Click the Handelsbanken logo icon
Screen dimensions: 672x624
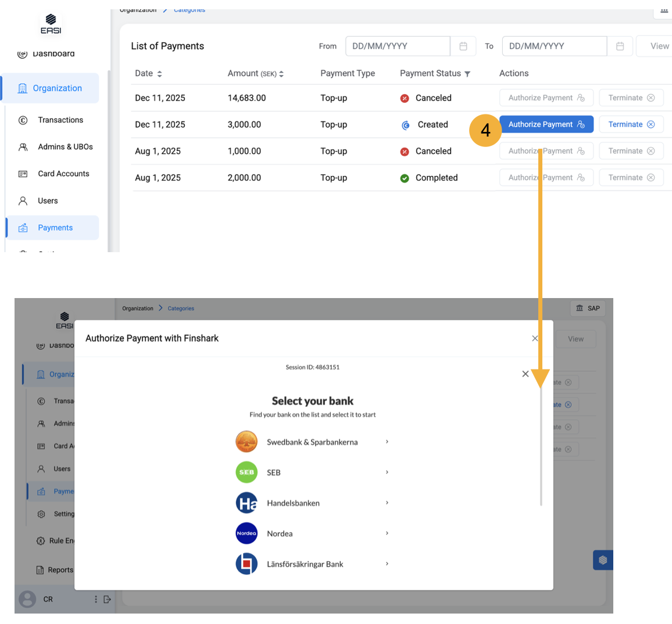[246, 503]
